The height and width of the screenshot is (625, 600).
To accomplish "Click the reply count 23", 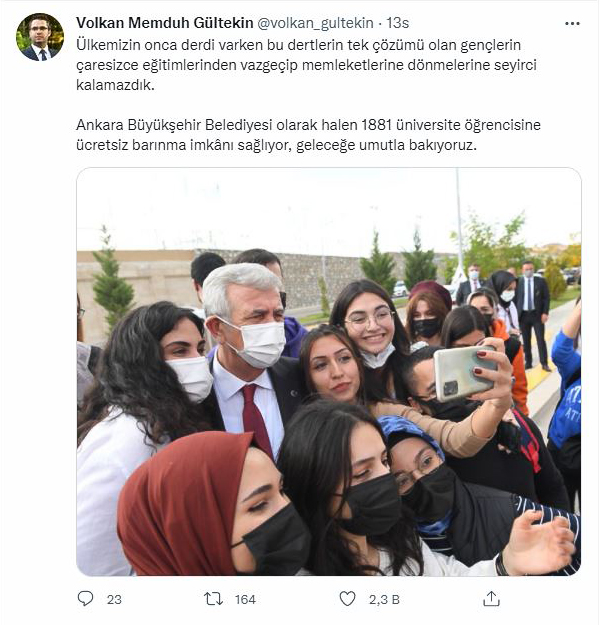I will tap(114, 599).
